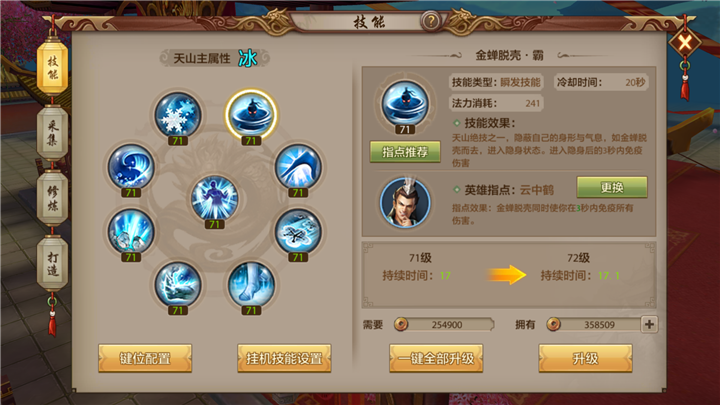Select the highlighted vortex skill icon
Image resolution: width=720 pixels, height=405 pixels.
coord(251,114)
